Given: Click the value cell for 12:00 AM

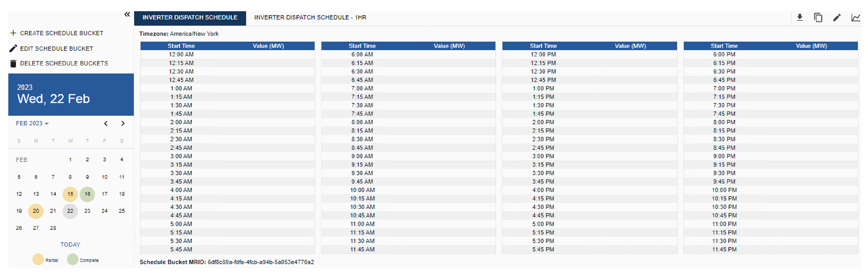Looking at the screenshot, I should coord(268,54).
